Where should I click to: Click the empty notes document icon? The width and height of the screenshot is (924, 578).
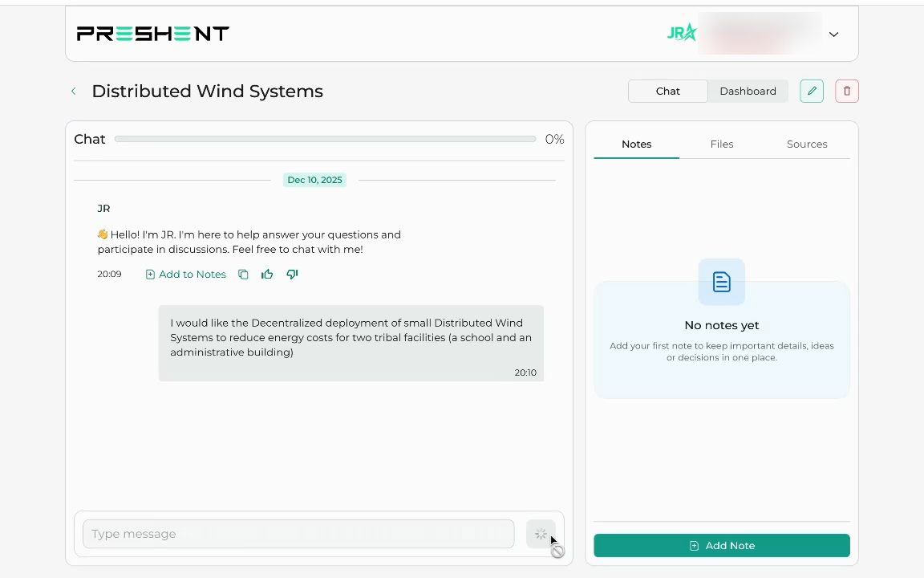pyautogui.click(x=721, y=282)
